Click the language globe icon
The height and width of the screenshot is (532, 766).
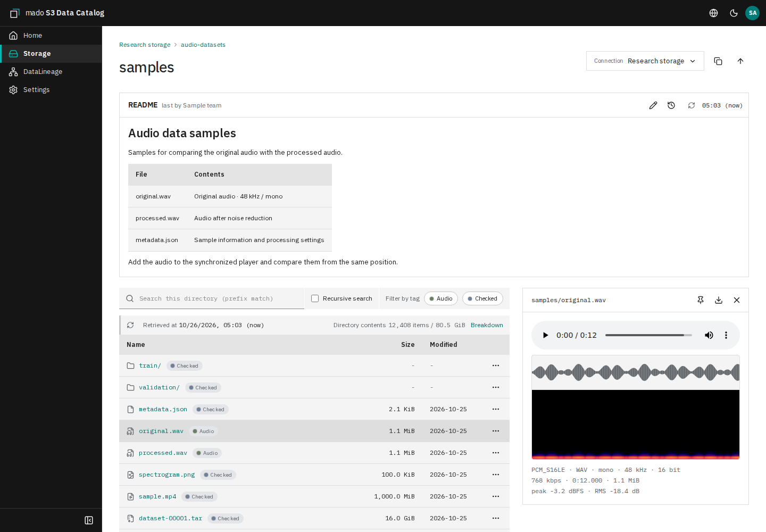(714, 13)
